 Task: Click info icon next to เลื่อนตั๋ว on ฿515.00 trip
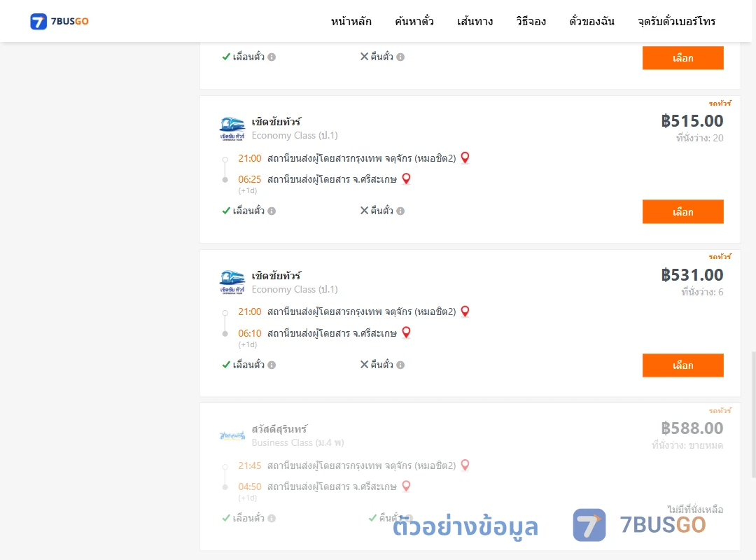pyautogui.click(x=272, y=211)
